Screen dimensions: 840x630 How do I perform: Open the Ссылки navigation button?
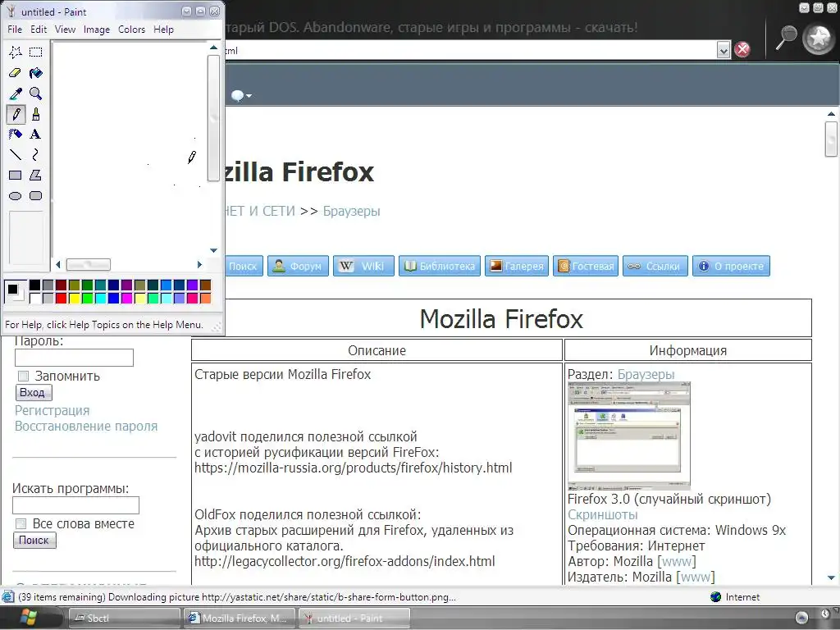[x=655, y=266]
